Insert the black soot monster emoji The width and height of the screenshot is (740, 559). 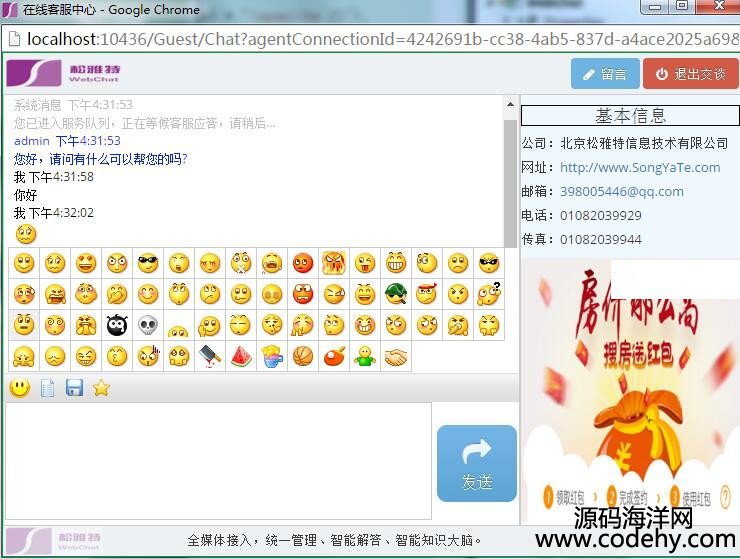coord(117,325)
